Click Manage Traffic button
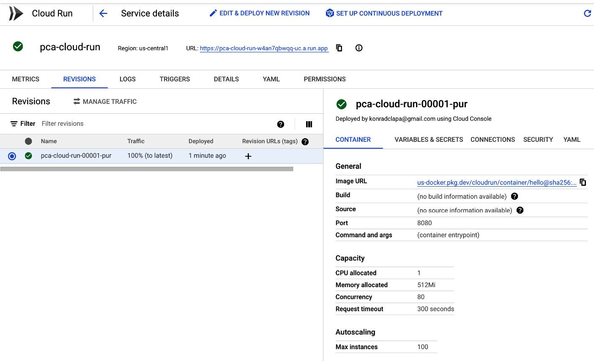 pos(105,101)
